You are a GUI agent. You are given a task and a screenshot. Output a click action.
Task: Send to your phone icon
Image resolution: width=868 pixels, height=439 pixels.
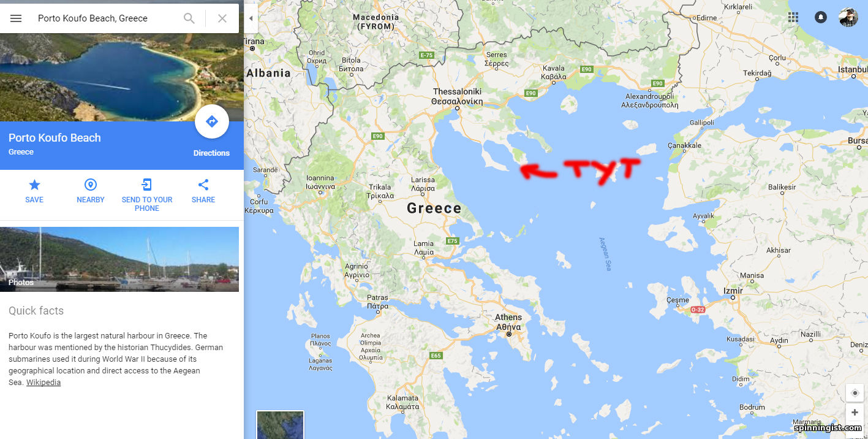[x=147, y=185]
